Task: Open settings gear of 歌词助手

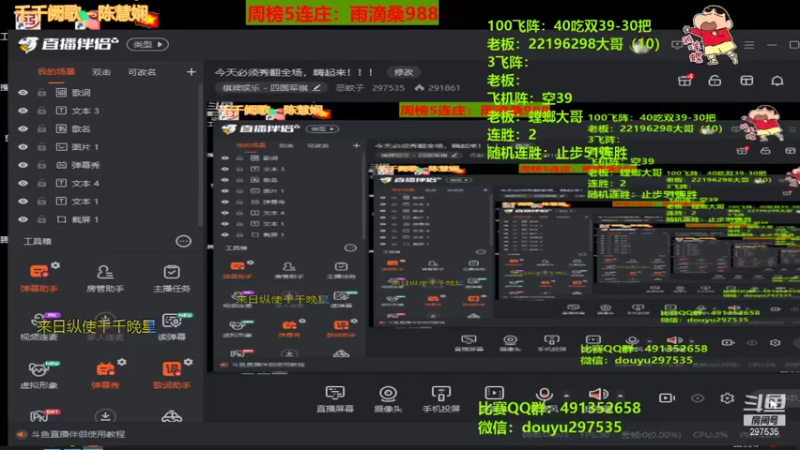Action: [x=188, y=362]
